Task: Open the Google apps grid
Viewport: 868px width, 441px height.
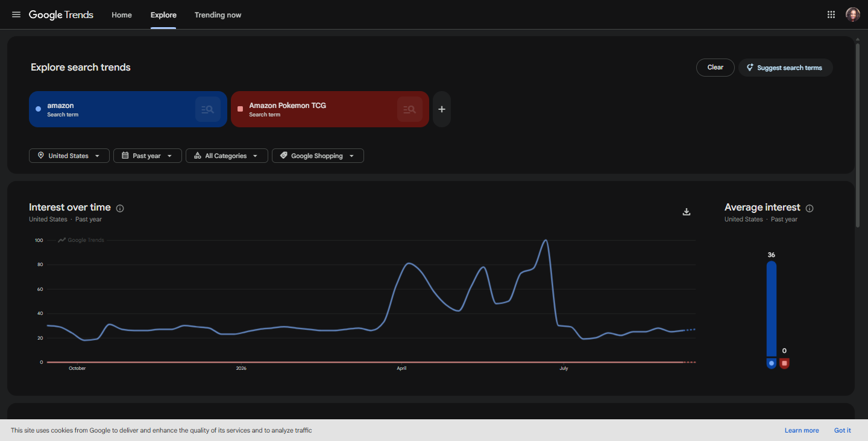Action: click(831, 14)
